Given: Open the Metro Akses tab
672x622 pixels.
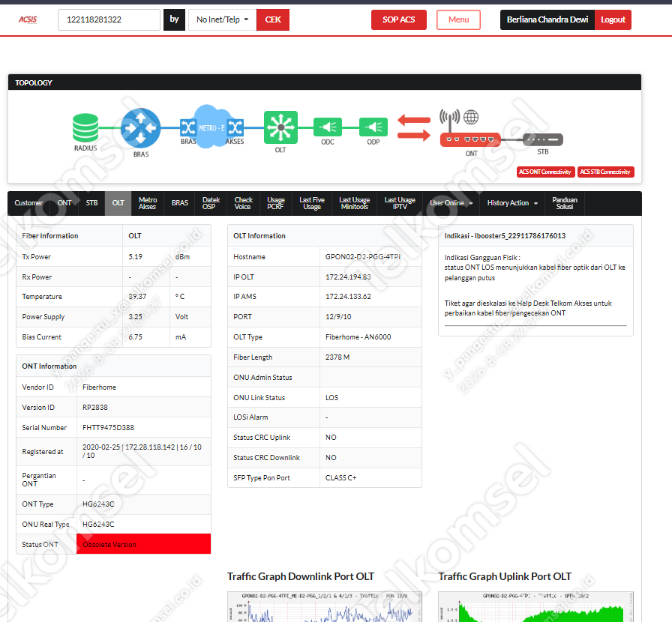Looking at the screenshot, I should (x=148, y=203).
